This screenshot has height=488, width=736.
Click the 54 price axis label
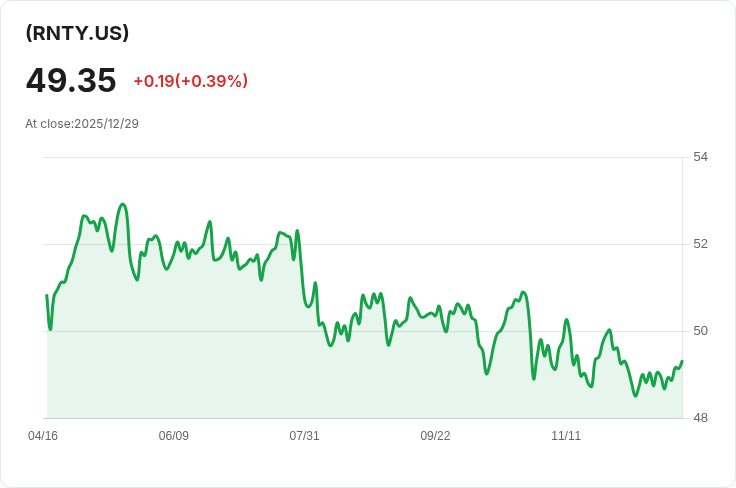click(700, 157)
